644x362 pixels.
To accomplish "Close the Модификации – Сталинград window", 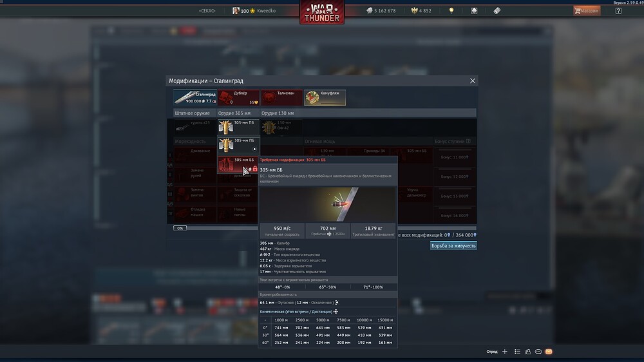I will coord(473,81).
